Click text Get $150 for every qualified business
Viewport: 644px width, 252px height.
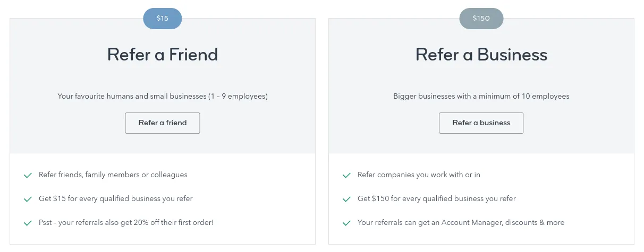437,198
